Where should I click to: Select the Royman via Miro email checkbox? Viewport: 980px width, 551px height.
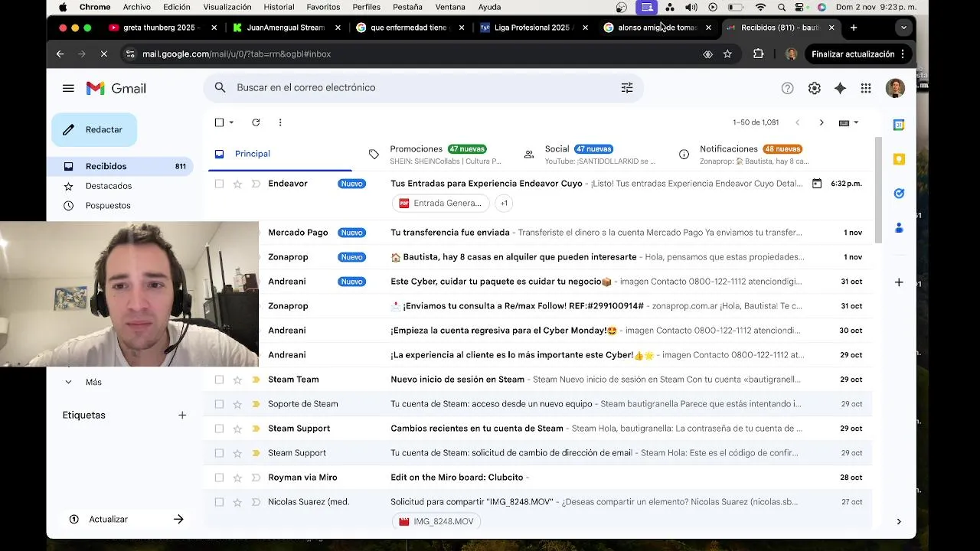(219, 478)
